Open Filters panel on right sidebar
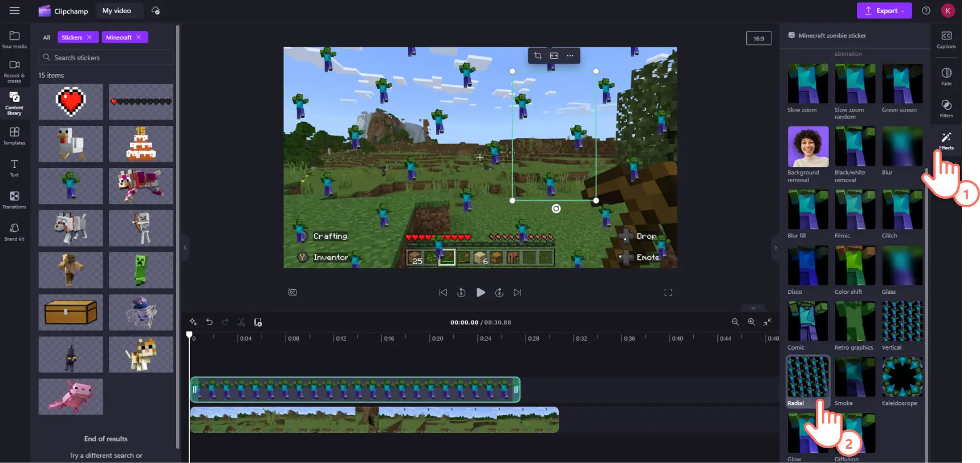This screenshot has width=980, height=463. 946,108
